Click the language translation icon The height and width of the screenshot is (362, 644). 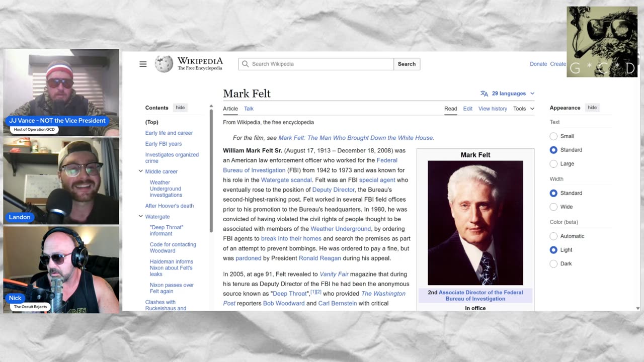click(484, 94)
